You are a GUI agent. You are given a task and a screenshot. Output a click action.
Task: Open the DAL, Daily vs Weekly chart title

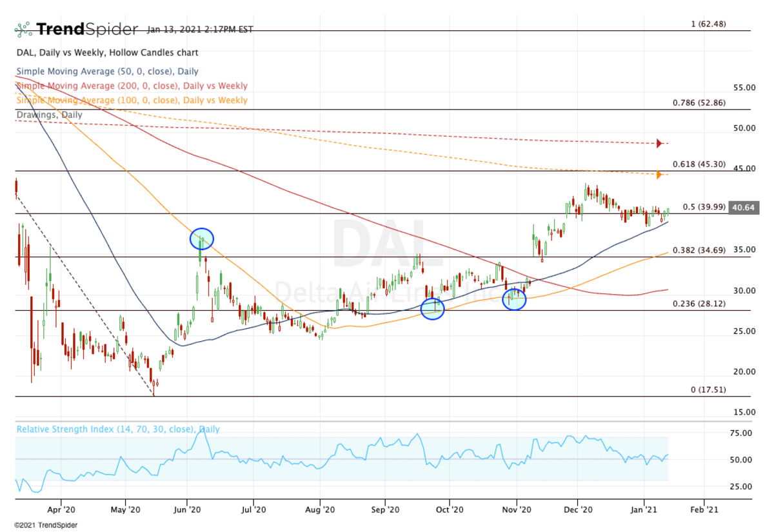point(106,53)
